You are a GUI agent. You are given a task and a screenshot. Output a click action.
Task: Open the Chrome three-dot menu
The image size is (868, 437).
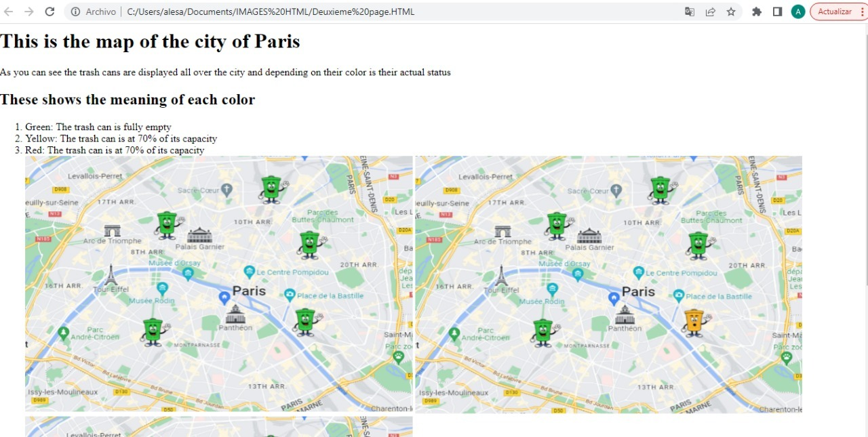[x=862, y=12]
